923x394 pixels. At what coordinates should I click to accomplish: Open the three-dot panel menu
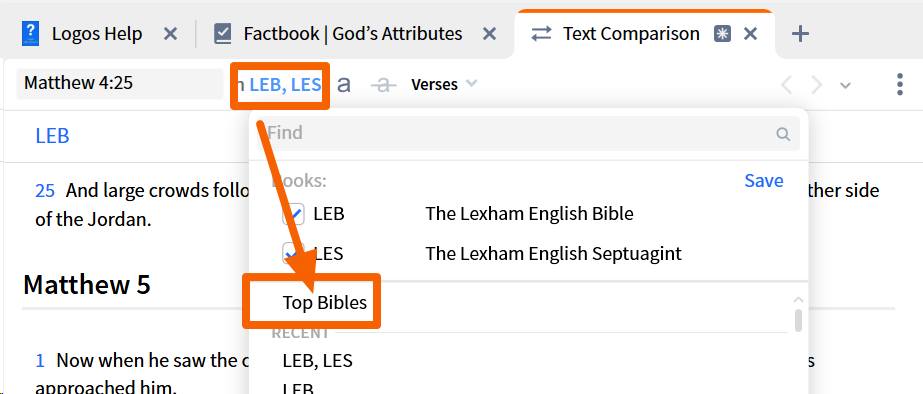coord(899,84)
